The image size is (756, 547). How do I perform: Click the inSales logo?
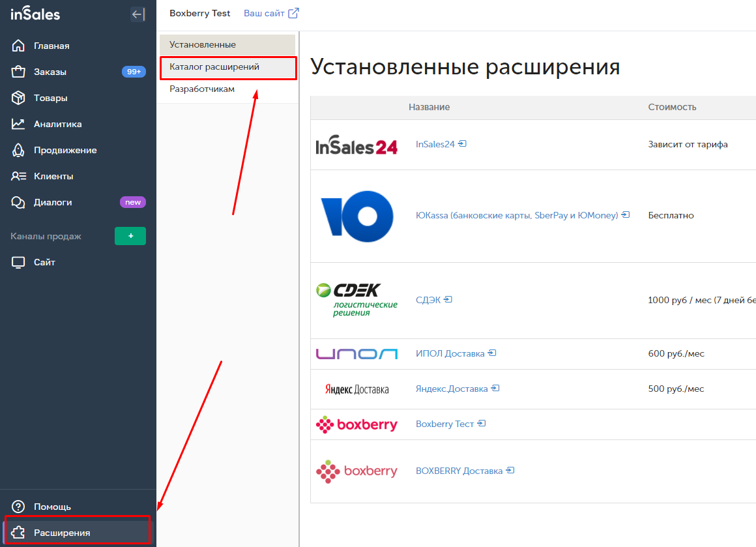coord(35,14)
